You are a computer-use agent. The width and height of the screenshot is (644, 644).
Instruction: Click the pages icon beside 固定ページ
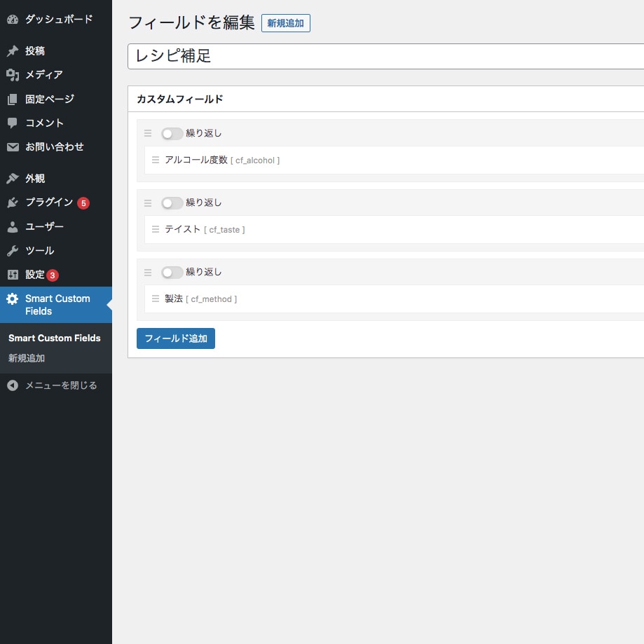point(13,99)
